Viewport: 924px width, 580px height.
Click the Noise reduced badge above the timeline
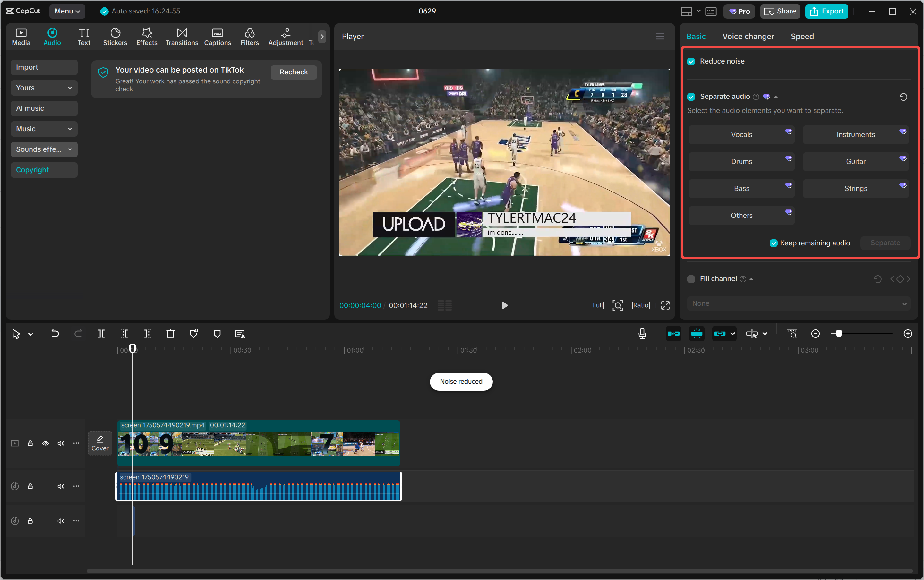coord(461,381)
